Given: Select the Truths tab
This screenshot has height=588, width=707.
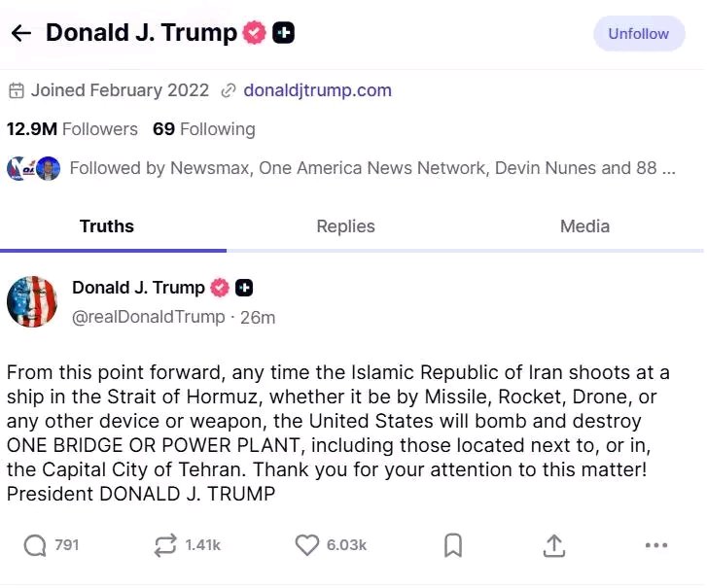Looking at the screenshot, I should coord(107,226).
